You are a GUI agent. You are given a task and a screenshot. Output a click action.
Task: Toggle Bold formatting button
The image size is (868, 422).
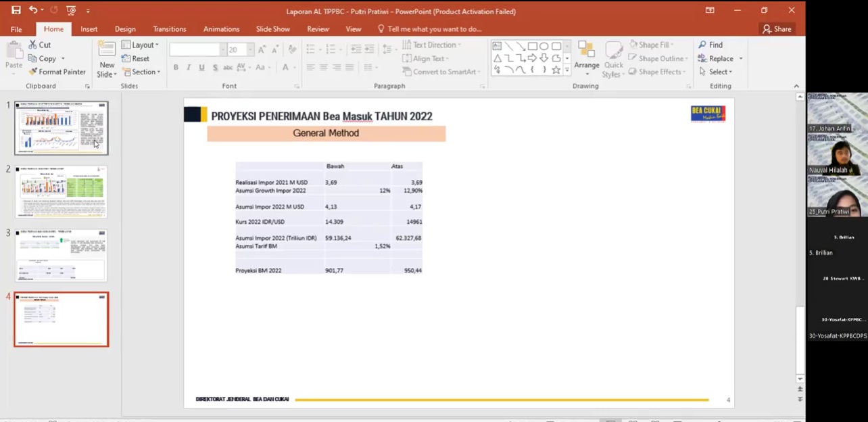tap(176, 68)
